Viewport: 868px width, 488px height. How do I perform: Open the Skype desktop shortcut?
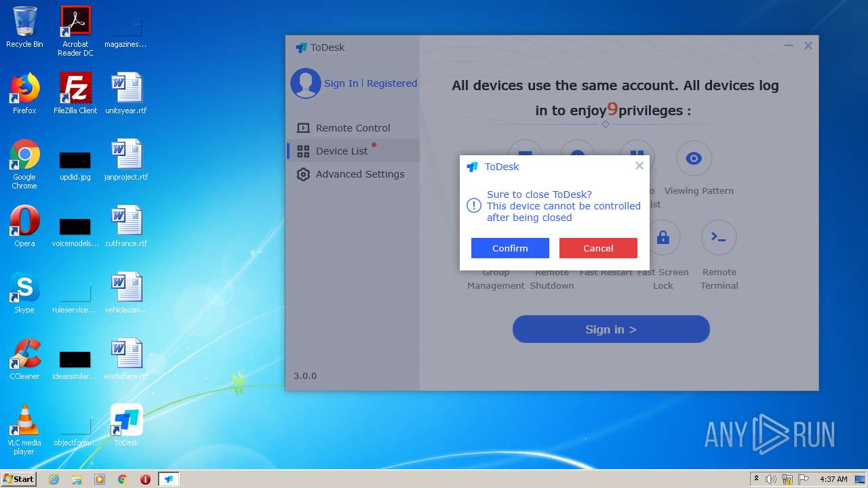pos(24,293)
